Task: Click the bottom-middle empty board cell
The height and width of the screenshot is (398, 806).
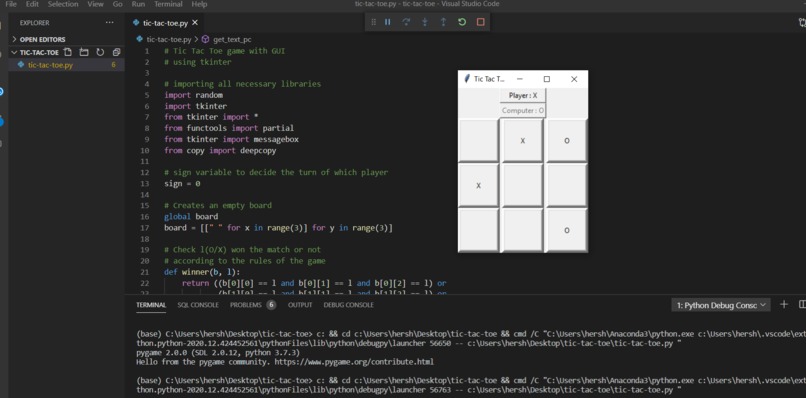Action: click(523, 230)
